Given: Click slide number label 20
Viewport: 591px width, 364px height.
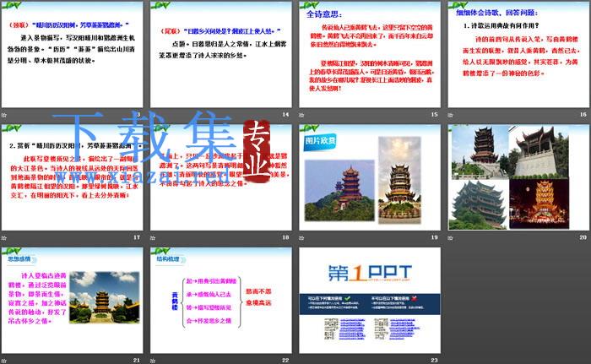Looking at the screenshot, I should (583, 237).
